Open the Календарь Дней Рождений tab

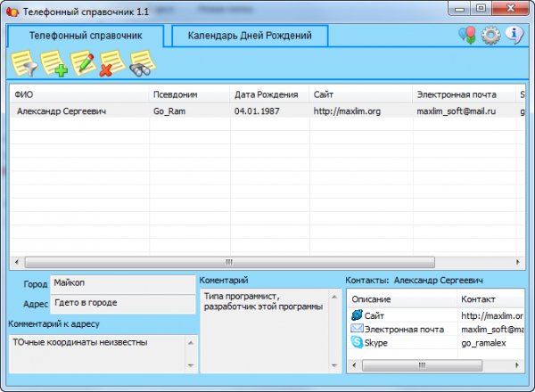[x=250, y=36]
